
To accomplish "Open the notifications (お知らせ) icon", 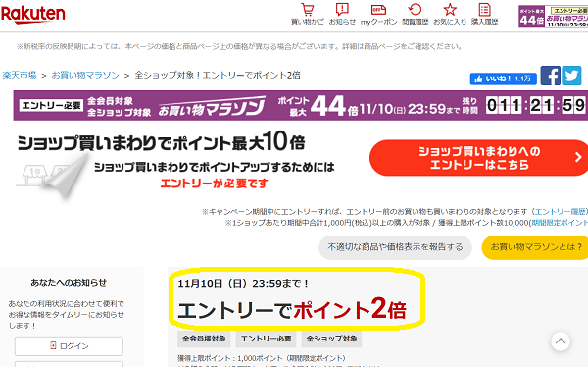I will click(x=342, y=14).
